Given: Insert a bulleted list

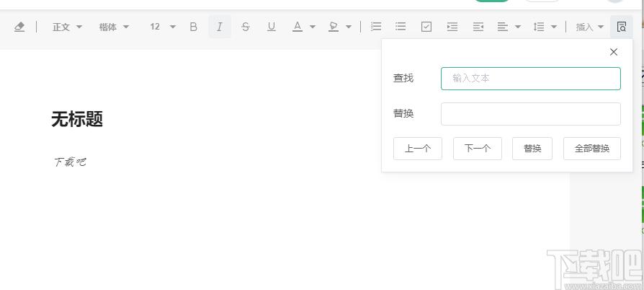Looking at the screenshot, I should (401, 27).
